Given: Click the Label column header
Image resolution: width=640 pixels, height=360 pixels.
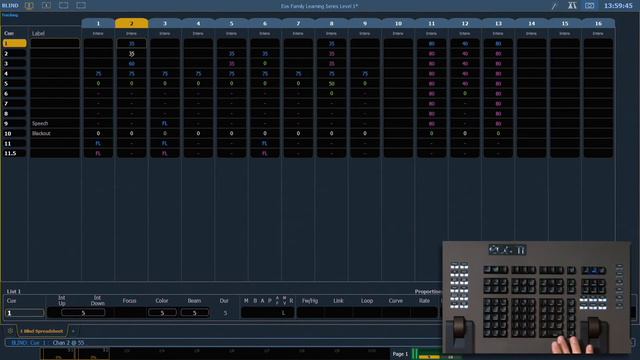Looking at the screenshot, I should pos(38,33).
